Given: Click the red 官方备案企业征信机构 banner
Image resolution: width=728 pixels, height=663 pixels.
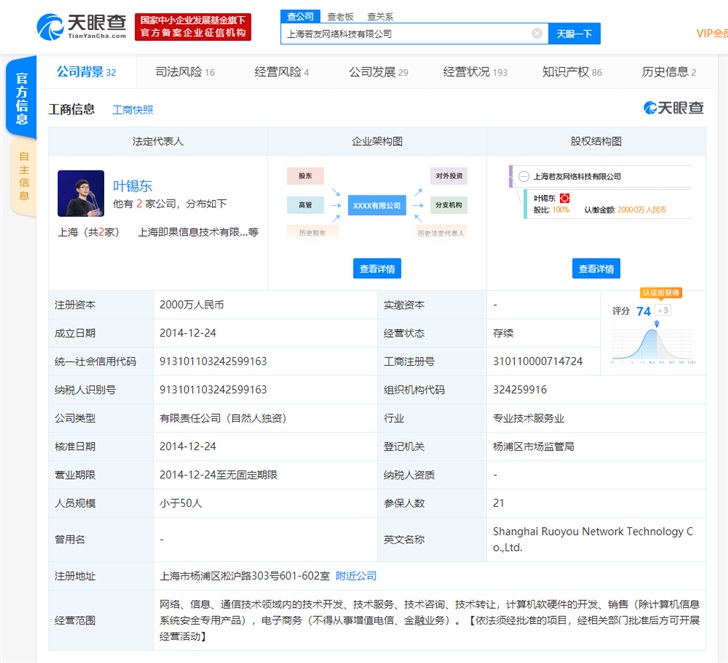Looking at the screenshot, I should point(193,27).
